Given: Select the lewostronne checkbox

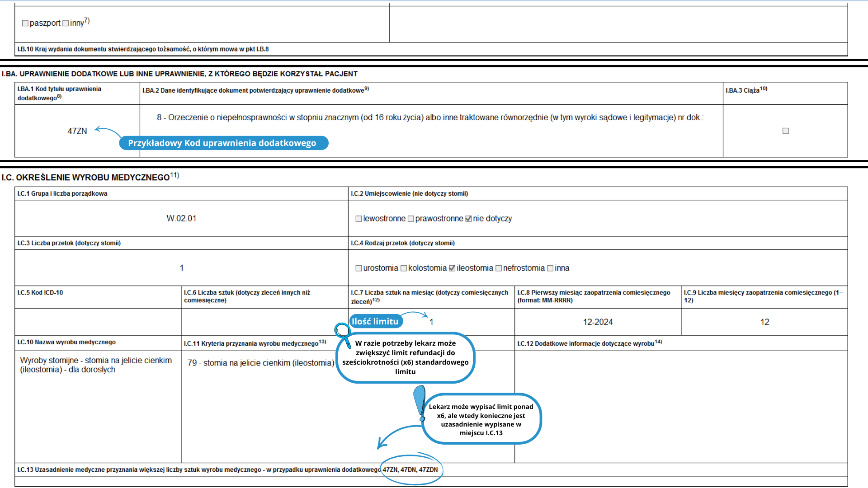Looking at the screenshot, I should [359, 219].
